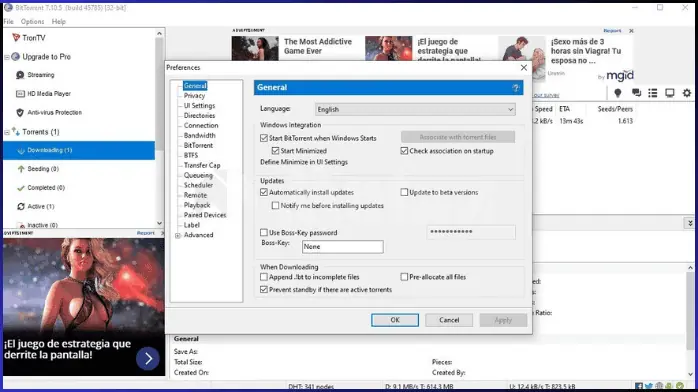Open the File menu
This screenshot has height=392, width=698.
[x=8, y=21]
